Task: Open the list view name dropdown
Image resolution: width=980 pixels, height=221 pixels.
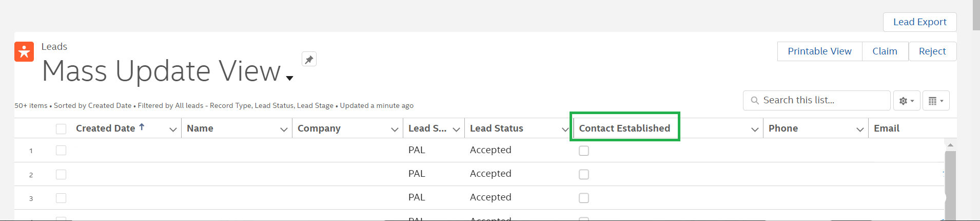Action: coord(290,78)
